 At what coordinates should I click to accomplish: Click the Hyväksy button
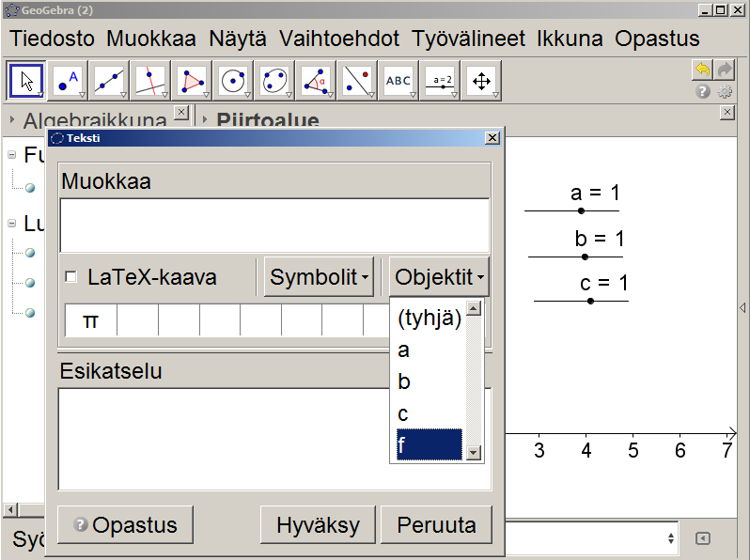[318, 524]
